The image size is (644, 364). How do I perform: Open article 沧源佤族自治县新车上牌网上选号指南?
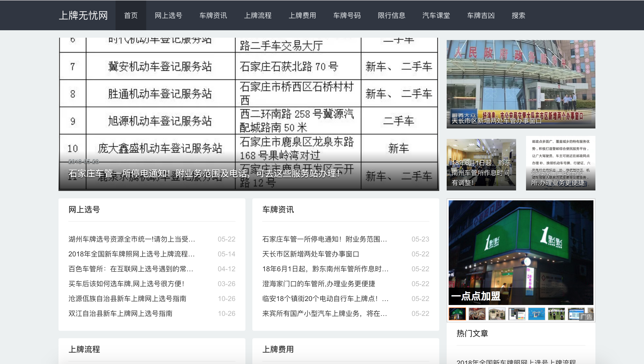click(x=127, y=299)
